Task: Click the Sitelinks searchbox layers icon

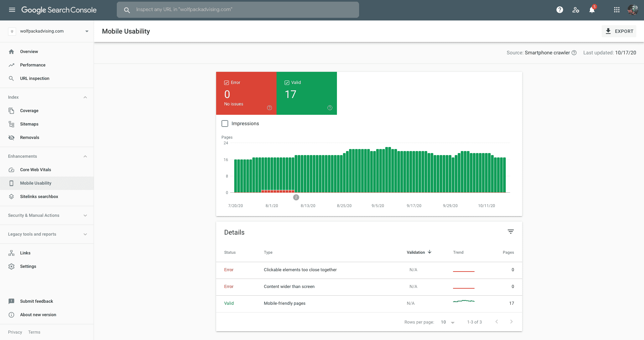Action: coord(11,197)
